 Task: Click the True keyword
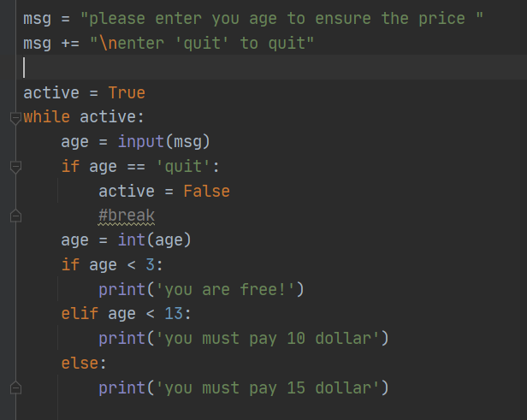[x=127, y=92]
